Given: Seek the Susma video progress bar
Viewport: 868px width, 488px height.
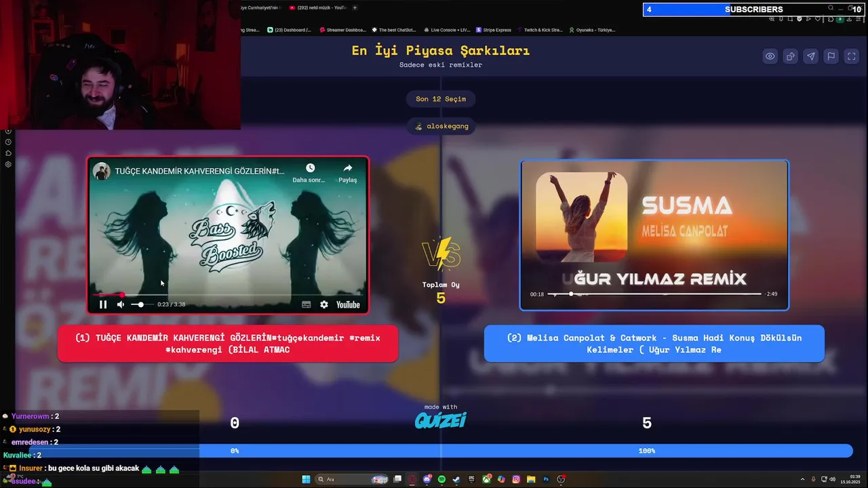Looking at the screenshot, I should [x=654, y=294].
